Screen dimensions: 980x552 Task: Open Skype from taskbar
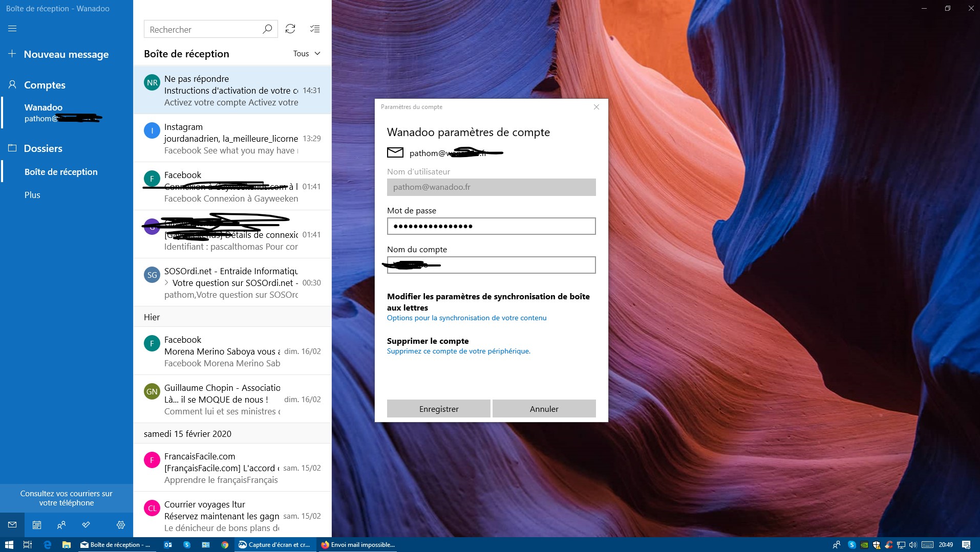click(187, 545)
